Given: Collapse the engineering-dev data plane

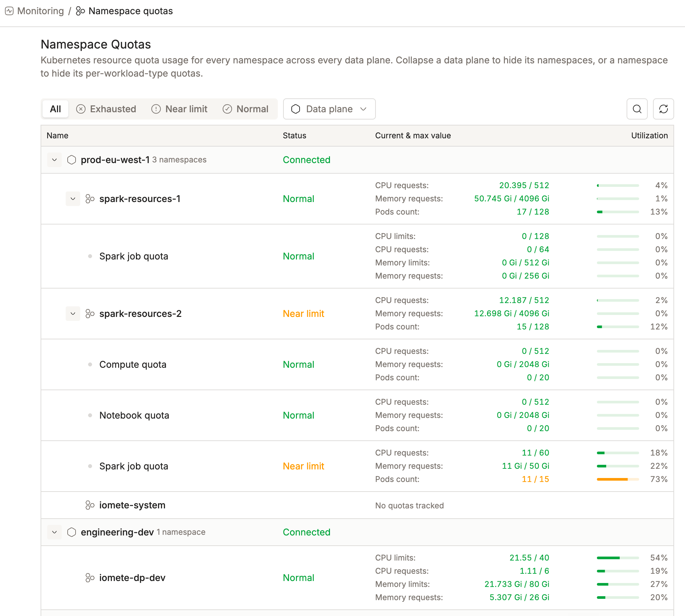Looking at the screenshot, I should coord(54,532).
